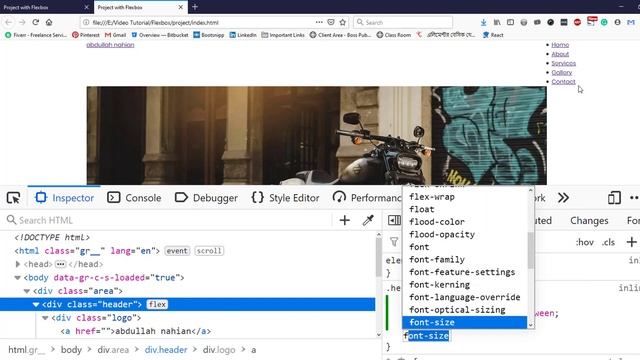Toggle the three-pane inspector icon
The height and width of the screenshot is (360, 640).
pos(394,220)
